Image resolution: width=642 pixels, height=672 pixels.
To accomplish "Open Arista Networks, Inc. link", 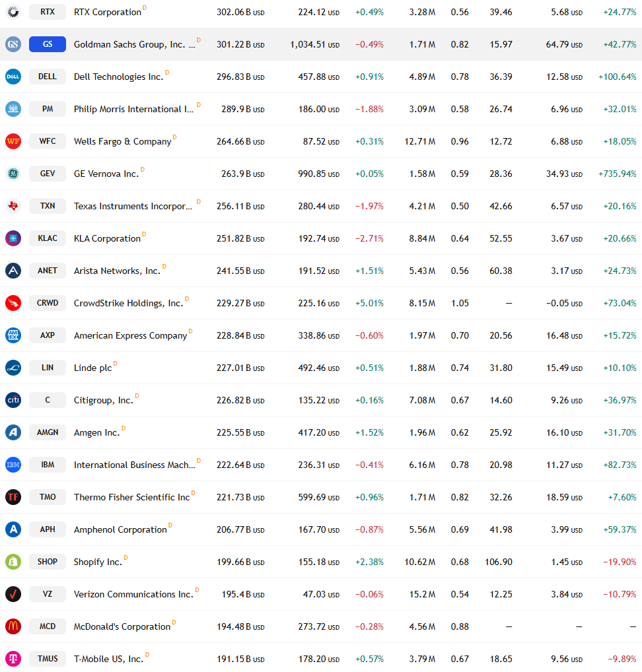I will (x=117, y=271).
